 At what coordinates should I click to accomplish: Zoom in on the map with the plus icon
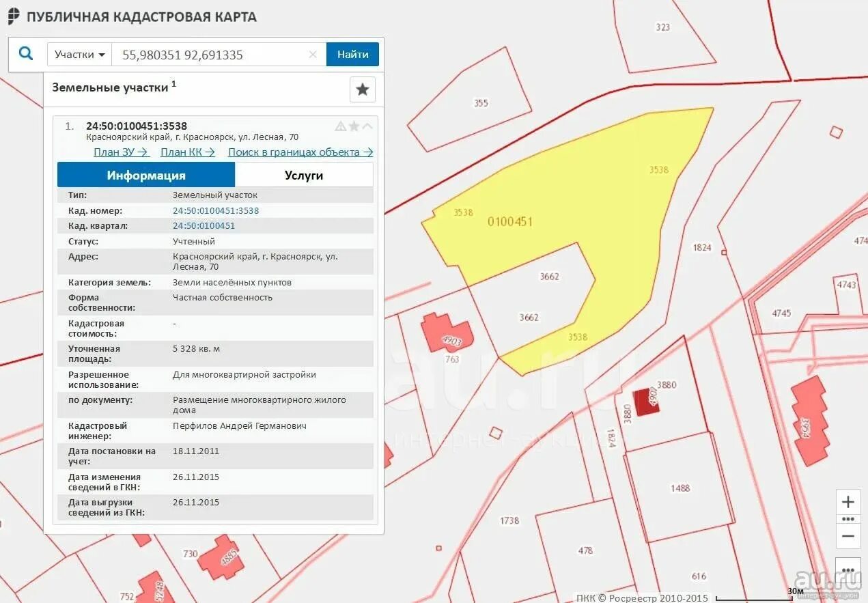848,502
